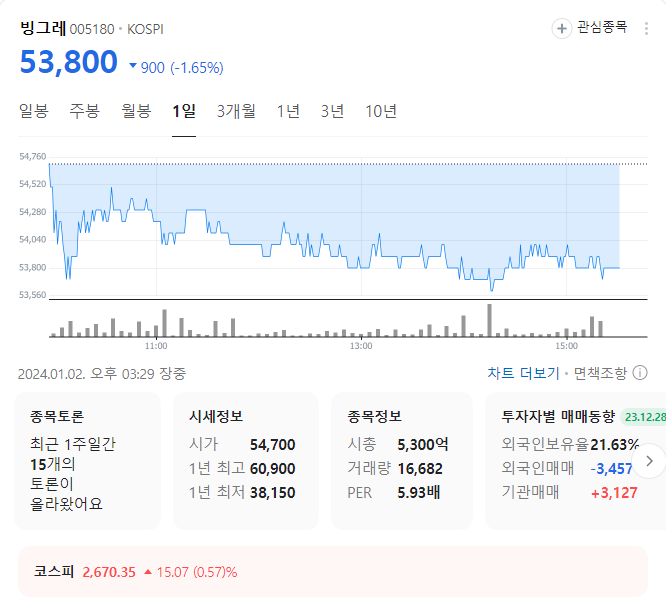
Task: Click the 54,760 price axis label
Action: point(33,156)
